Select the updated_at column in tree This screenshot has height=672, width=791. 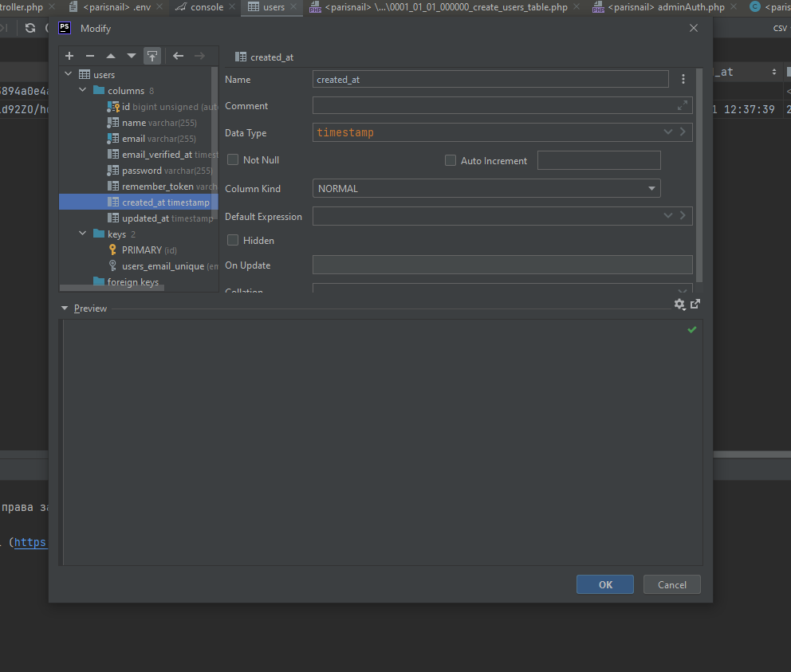[145, 218]
